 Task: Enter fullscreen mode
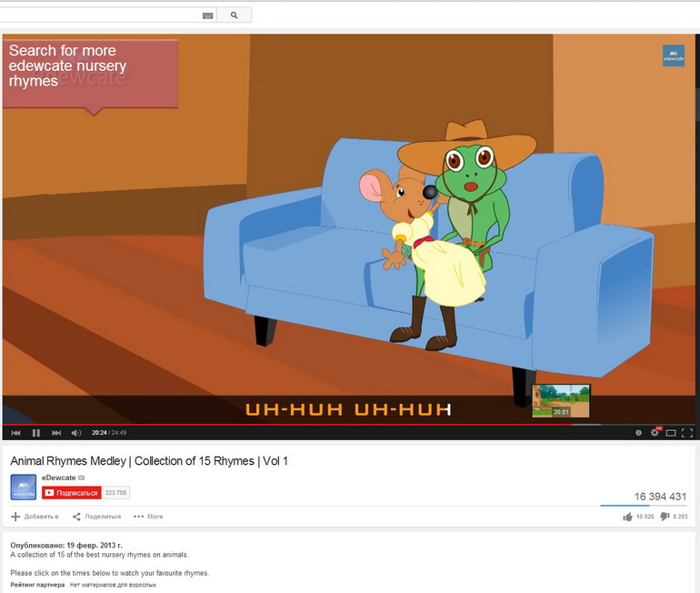click(686, 433)
